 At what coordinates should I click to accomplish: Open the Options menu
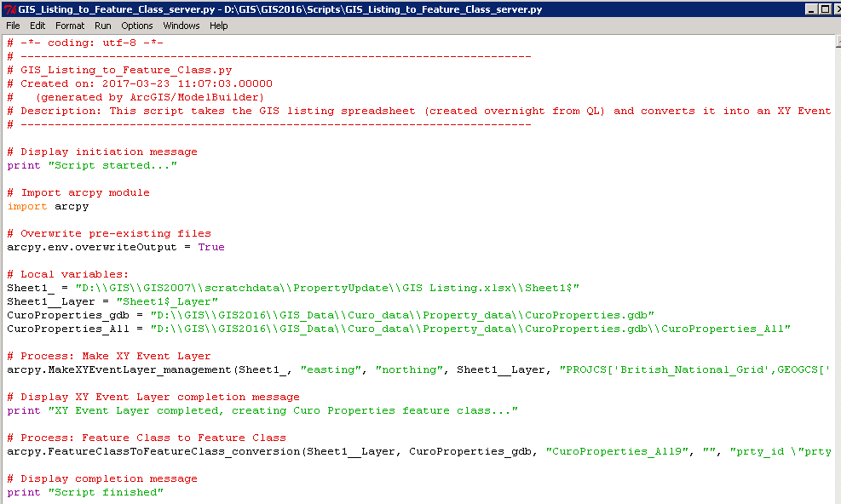coord(137,26)
